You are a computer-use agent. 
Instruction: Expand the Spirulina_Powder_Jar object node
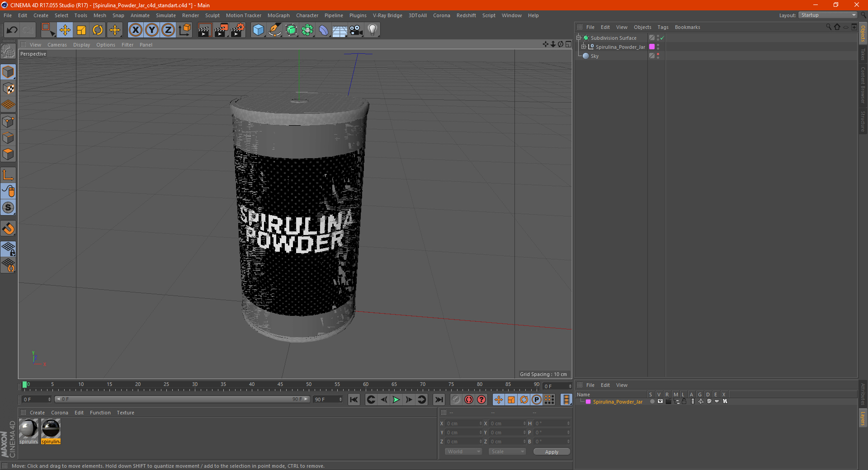(x=583, y=47)
